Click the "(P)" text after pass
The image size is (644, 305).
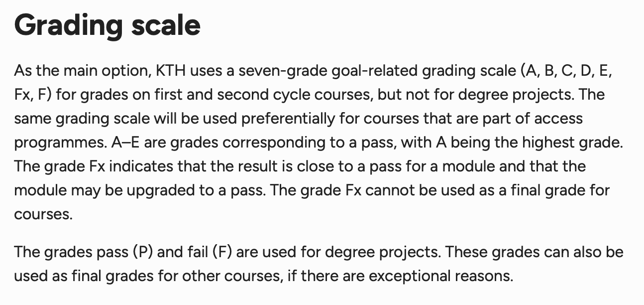(143, 252)
